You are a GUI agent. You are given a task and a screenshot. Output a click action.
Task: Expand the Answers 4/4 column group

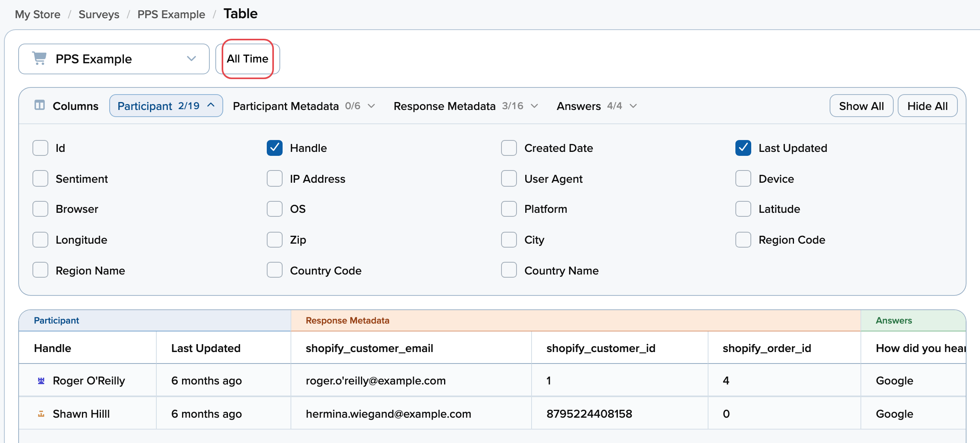tap(597, 106)
